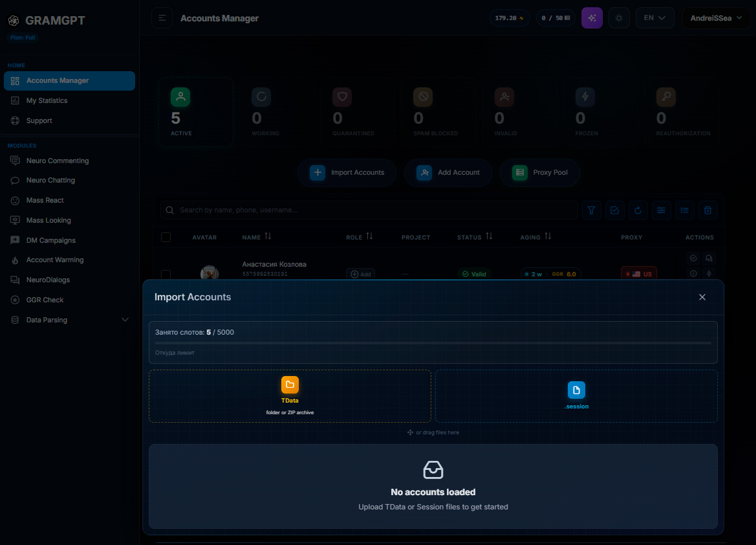
Task: Select the Reauthorization stat card
Action: (681, 112)
